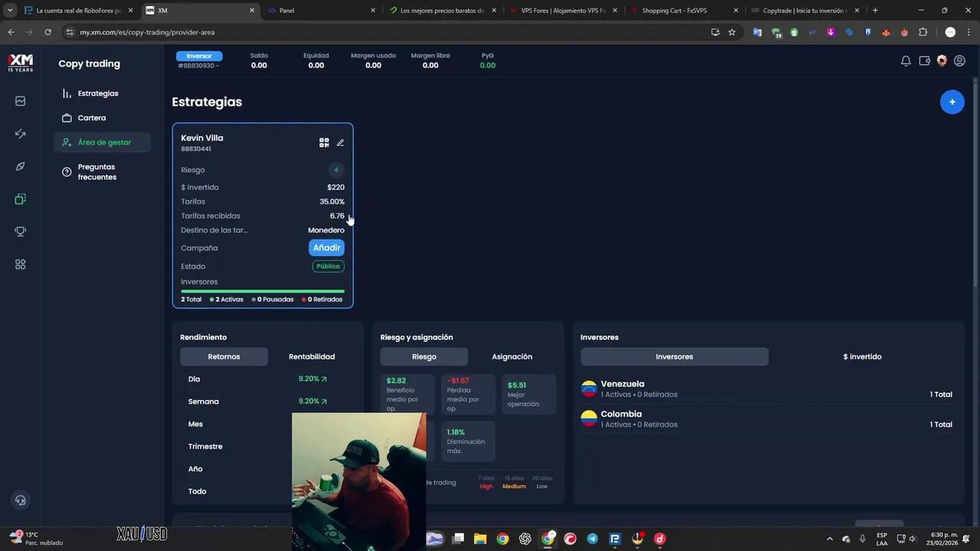Click the trophy icon in left sidebar
The width and height of the screenshot is (980, 551).
21,232
